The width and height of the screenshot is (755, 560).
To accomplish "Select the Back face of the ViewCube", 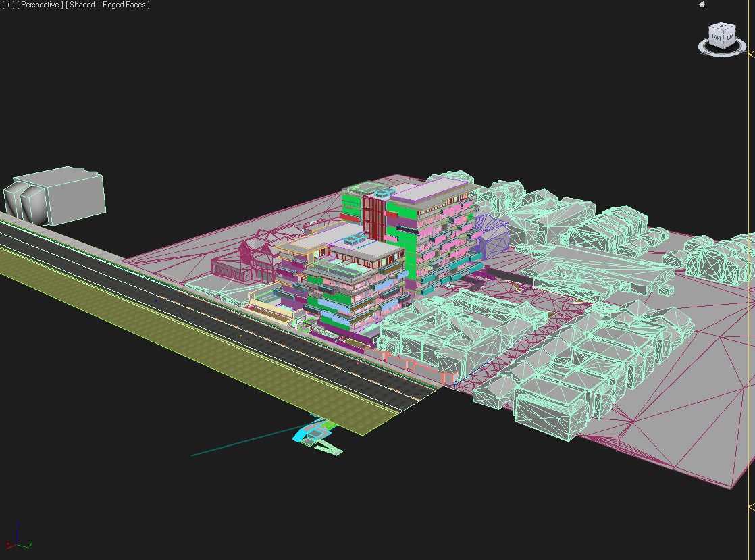I will click(729, 36).
